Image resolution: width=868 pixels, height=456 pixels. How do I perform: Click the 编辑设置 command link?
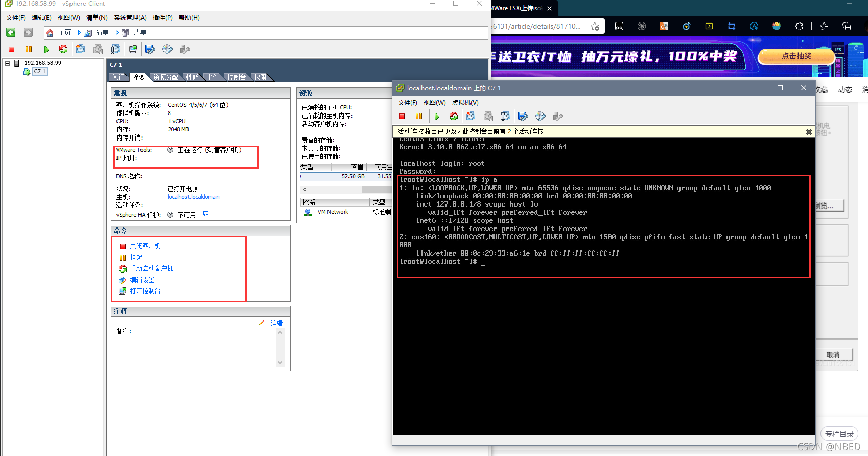142,280
